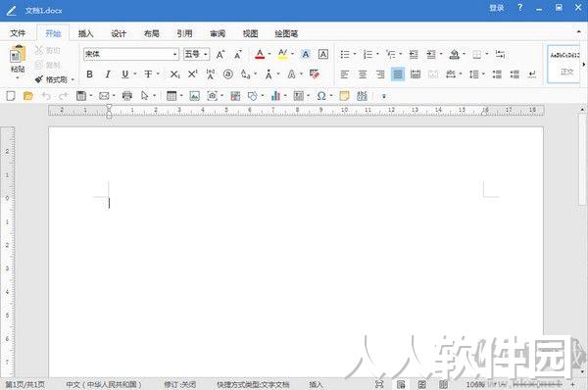This screenshot has width=588, height=390.
Task: Click the show paragraph marks icon
Action: click(x=532, y=74)
